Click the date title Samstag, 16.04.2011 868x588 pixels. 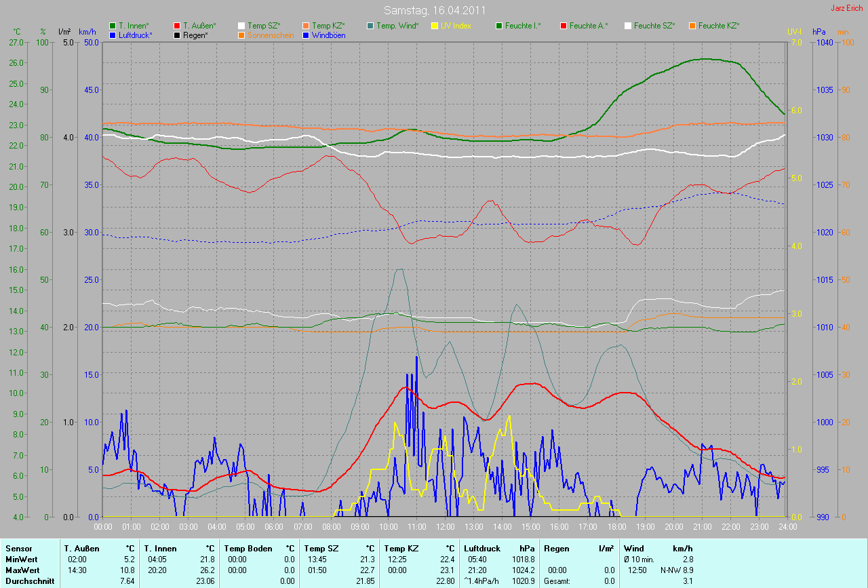(x=433, y=10)
